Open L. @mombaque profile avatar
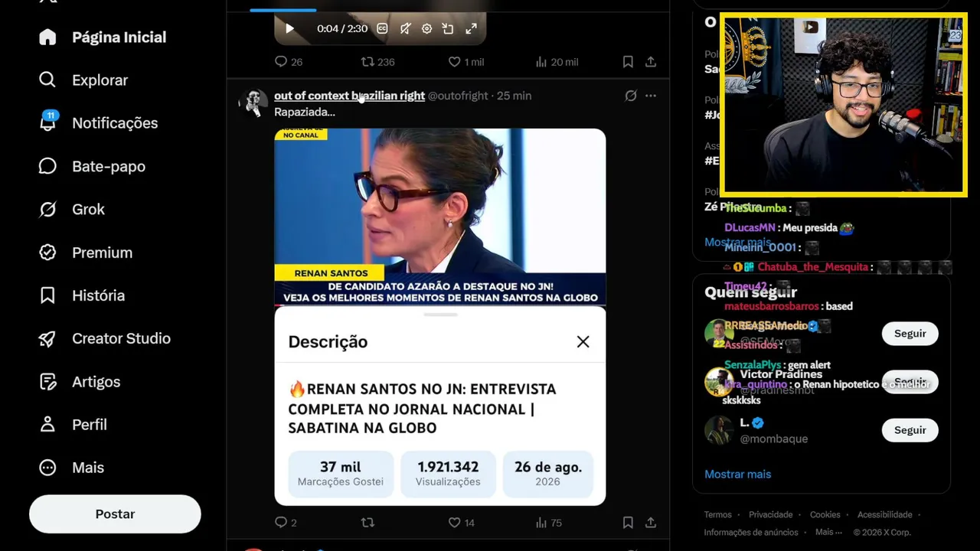The width and height of the screenshot is (980, 551). (x=719, y=430)
